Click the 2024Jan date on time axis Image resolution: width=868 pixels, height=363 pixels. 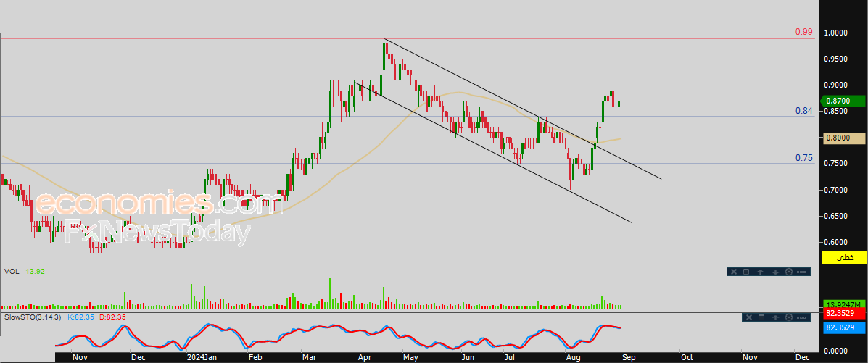tap(201, 357)
